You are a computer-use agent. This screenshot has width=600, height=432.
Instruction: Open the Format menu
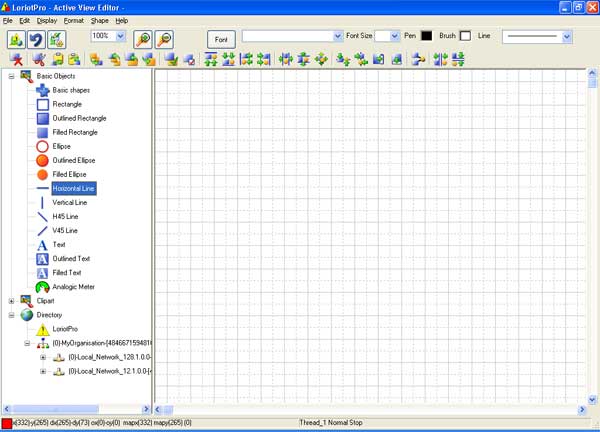[73, 21]
